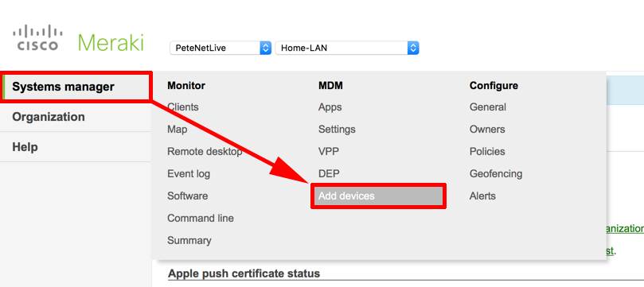Choose Add devices under MDM
644x287 pixels.
click(x=378, y=196)
